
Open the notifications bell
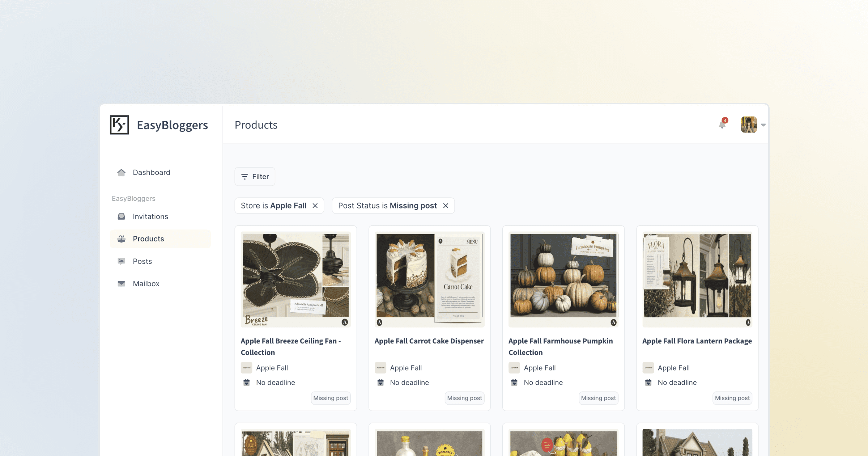pos(722,125)
